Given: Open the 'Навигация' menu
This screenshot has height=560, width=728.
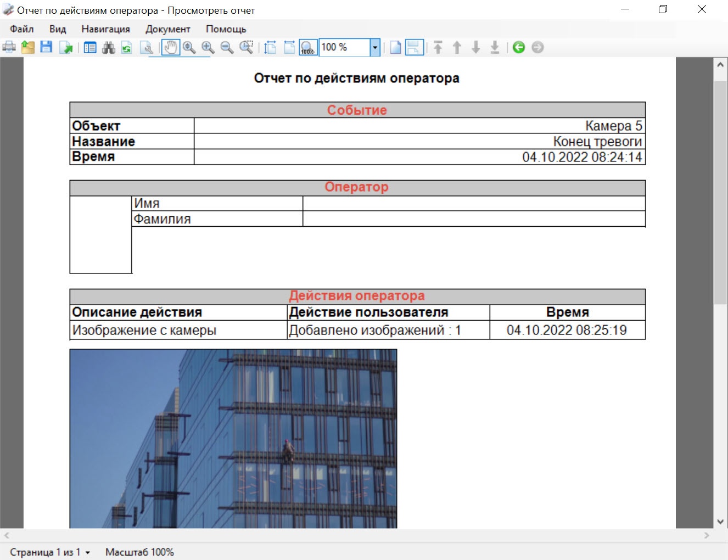Looking at the screenshot, I should (x=105, y=29).
